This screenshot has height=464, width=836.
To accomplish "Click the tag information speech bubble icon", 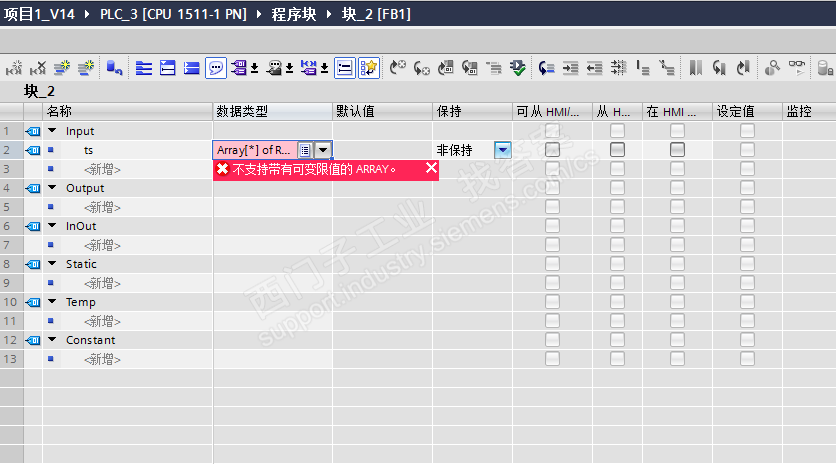I will (x=274, y=68).
